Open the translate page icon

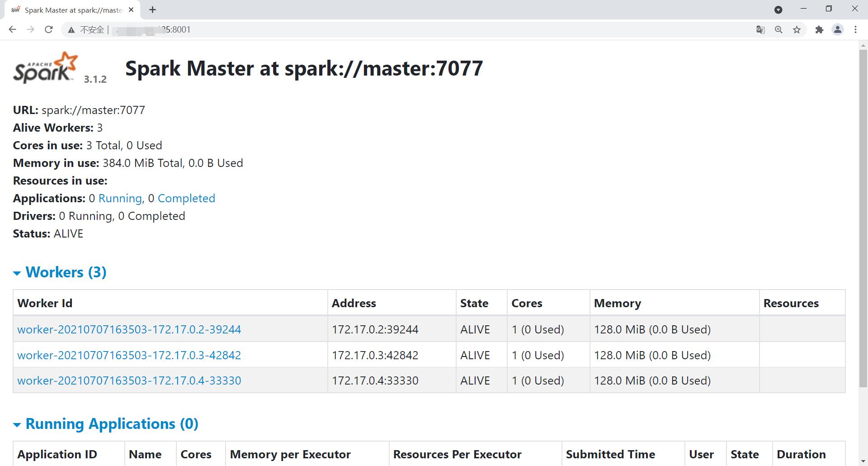point(760,30)
